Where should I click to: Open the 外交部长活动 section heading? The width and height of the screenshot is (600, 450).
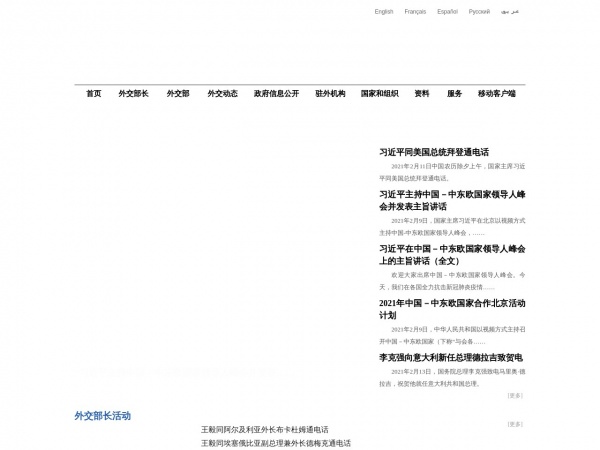click(103, 416)
